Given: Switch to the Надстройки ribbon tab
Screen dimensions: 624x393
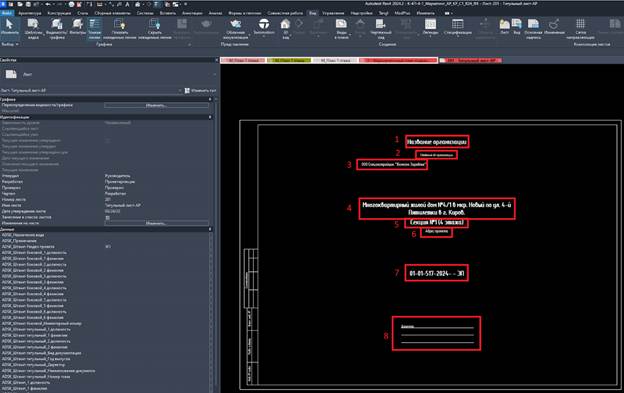Looking at the screenshot, I should coord(361,13).
